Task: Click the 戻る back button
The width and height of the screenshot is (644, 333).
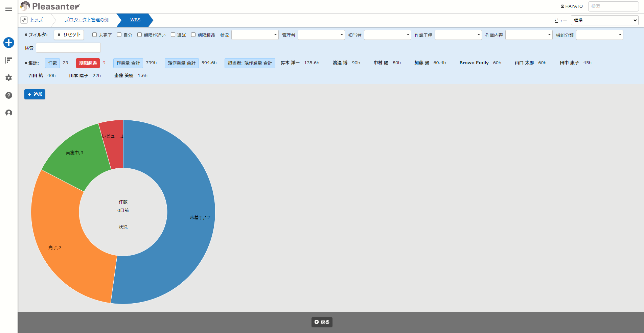Action: pyautogui.click(x=322, y=322)
